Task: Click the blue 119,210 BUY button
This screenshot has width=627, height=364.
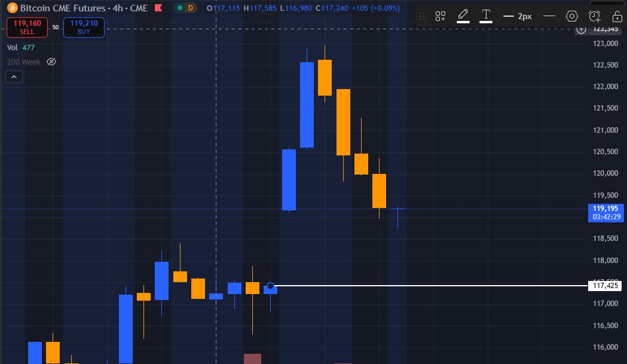Action: click(84, 27)
